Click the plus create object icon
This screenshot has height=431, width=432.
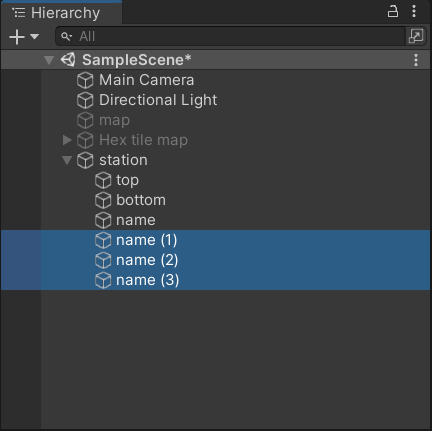point(17,37)
